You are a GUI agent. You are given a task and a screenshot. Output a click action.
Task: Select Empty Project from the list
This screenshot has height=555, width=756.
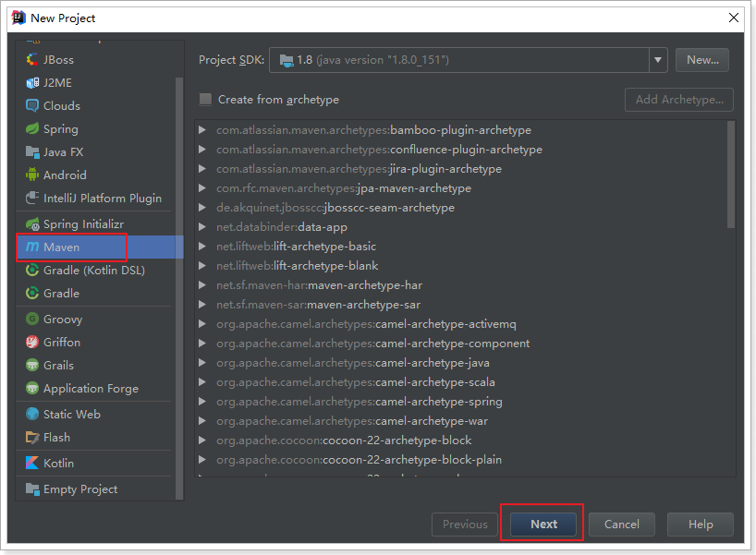pyautogui.click(x=79, y=489)
